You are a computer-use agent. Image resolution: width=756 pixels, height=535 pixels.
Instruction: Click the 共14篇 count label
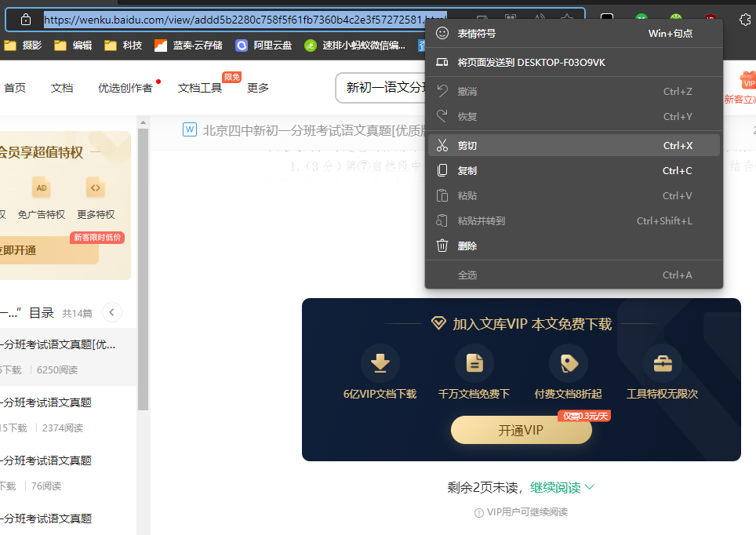point(77,314)
